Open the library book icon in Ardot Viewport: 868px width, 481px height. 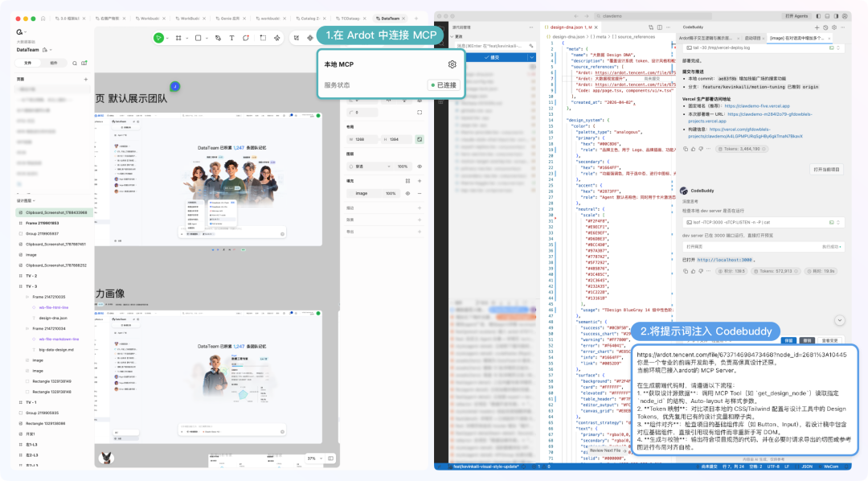pyautogui.click(x=84, y=64)
